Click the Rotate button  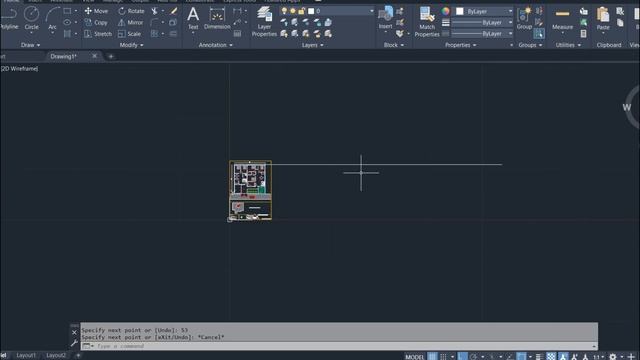(x=131, y=11)
